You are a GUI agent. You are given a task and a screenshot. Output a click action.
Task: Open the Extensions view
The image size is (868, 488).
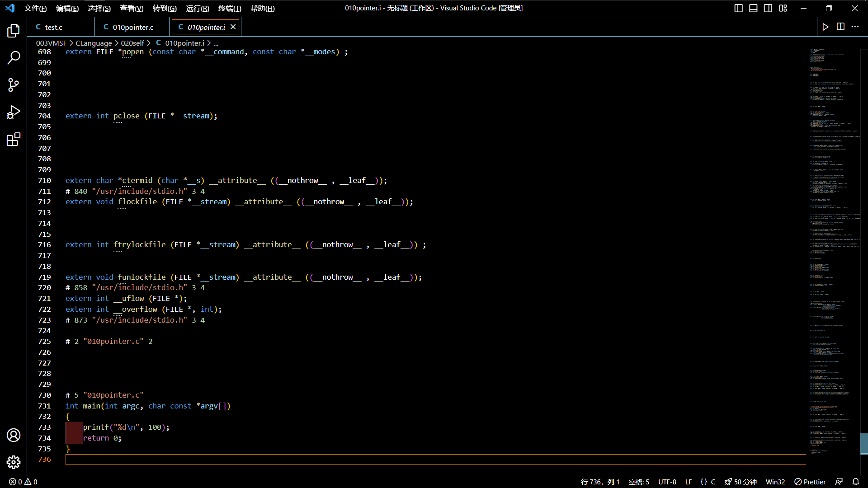click(x=14, y=139)
